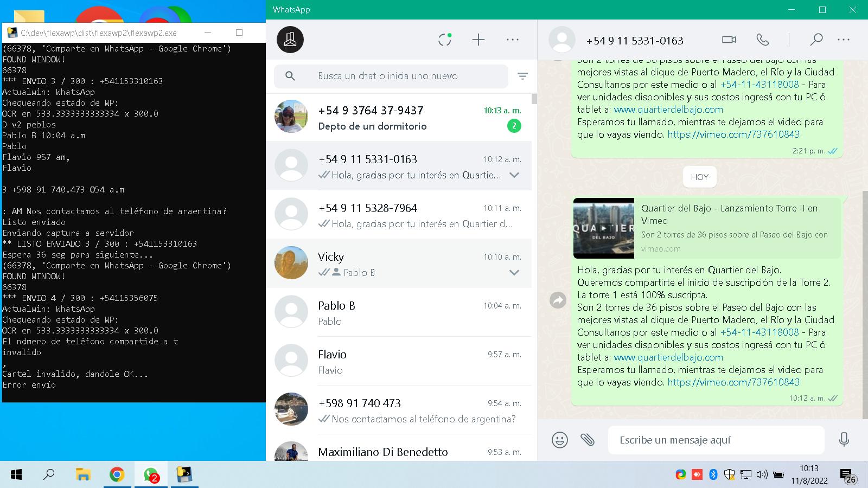Maximize the flexawp2 console window
The height and width of the screenshot is (488, 868).
click(239, 33)
